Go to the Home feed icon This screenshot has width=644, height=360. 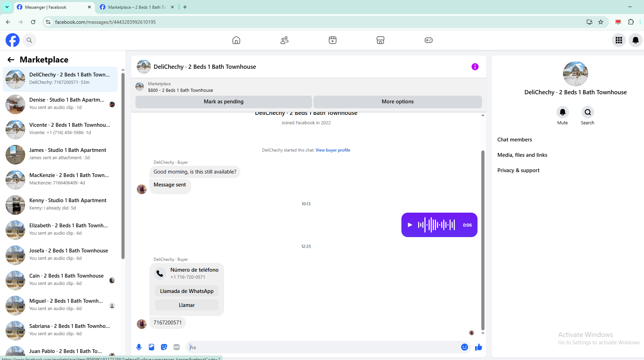236,40
